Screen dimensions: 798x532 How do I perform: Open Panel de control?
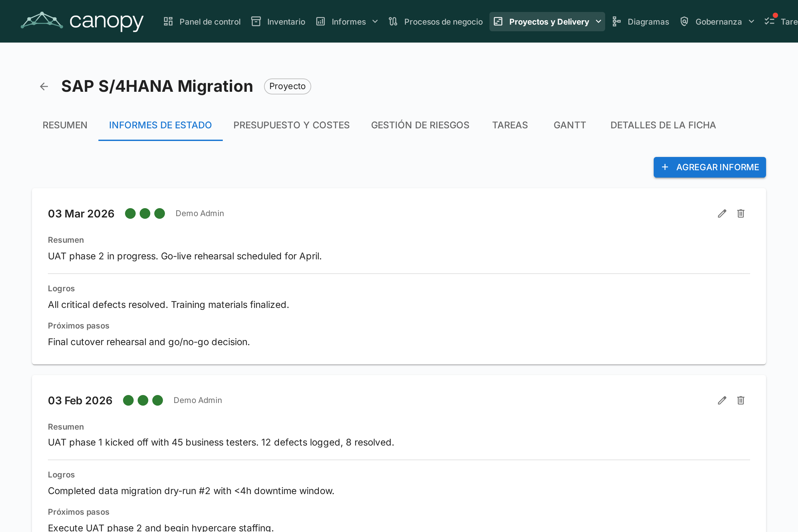coord(202,22)
